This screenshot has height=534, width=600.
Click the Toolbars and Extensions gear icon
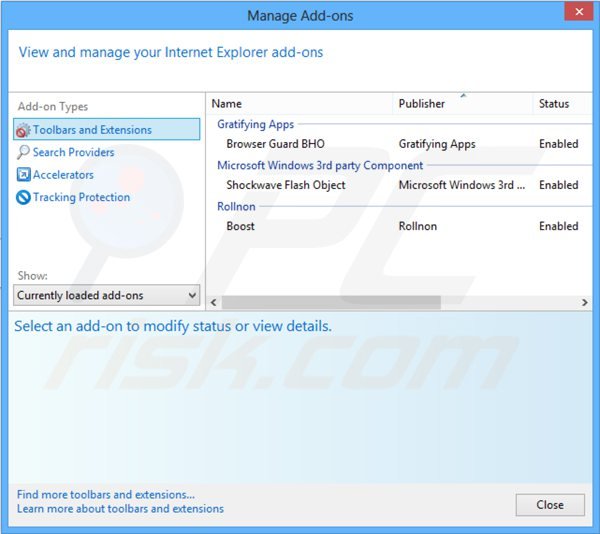[23, 130]
